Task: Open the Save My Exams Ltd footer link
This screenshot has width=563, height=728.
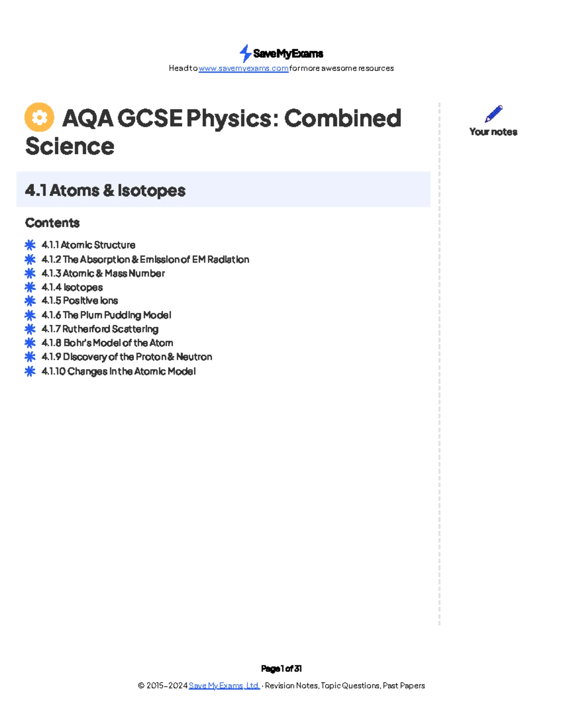Action: tap(224, 685)
